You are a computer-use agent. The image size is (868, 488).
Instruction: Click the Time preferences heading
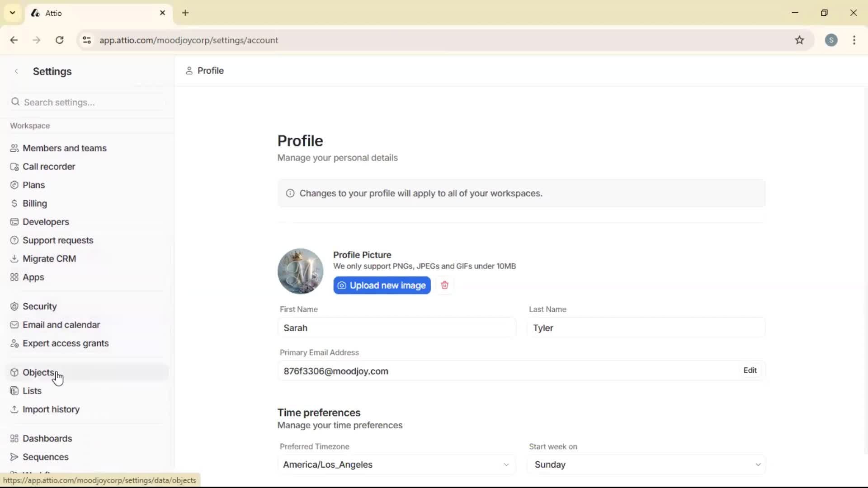point(319,413)
